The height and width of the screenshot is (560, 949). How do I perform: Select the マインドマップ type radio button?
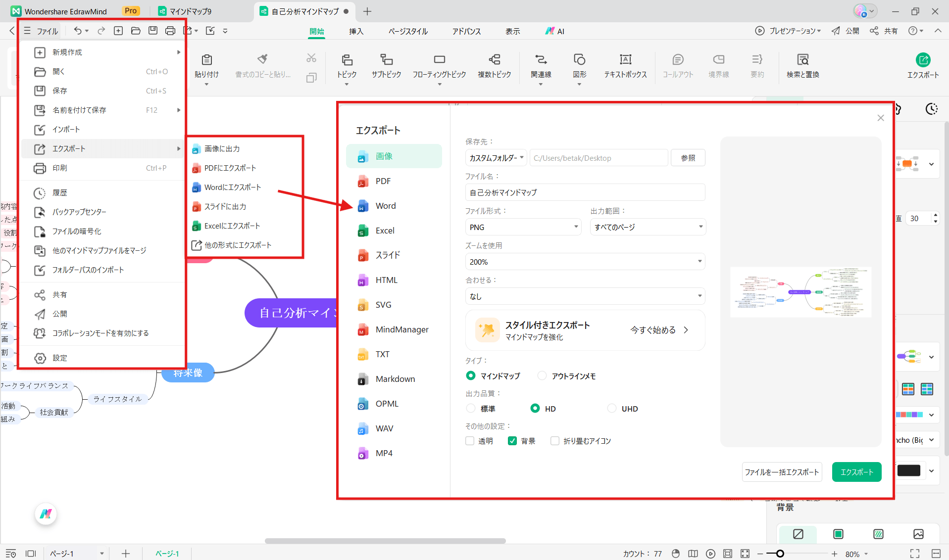pos(471,376)
